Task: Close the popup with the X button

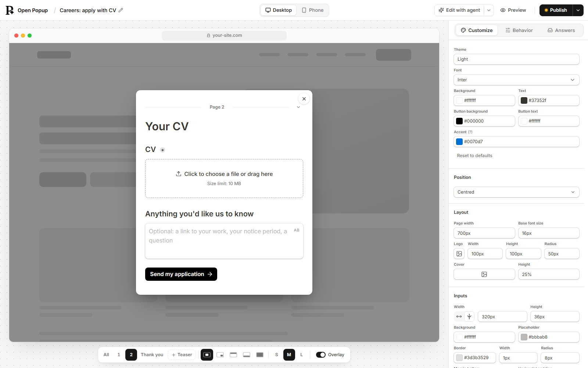Action: [x=304, y=99]
